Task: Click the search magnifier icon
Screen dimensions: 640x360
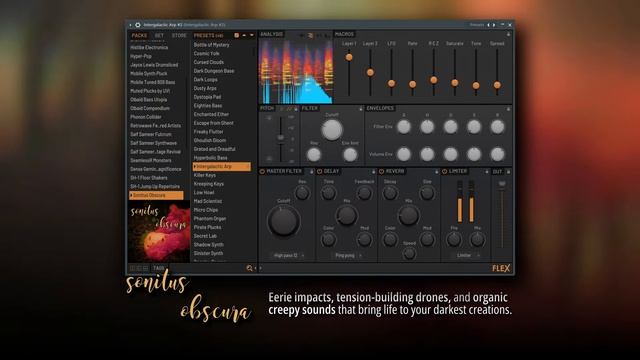Action: tap(249, 268)
